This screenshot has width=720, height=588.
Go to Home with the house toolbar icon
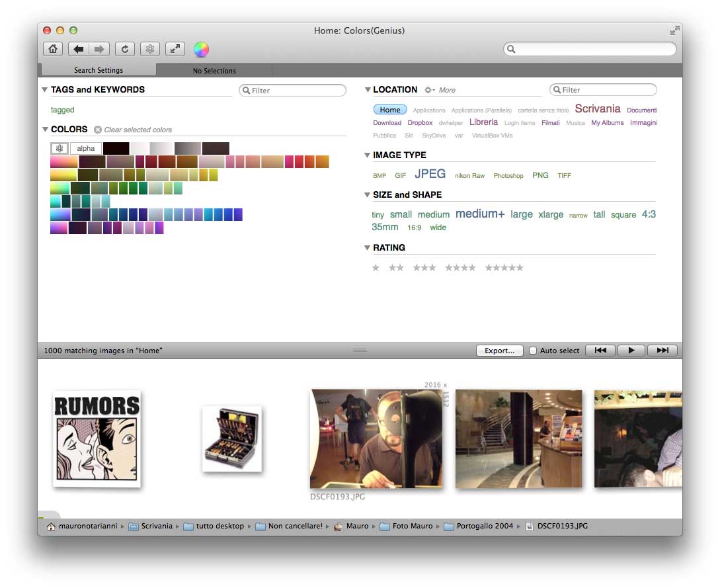pos(53,49)
